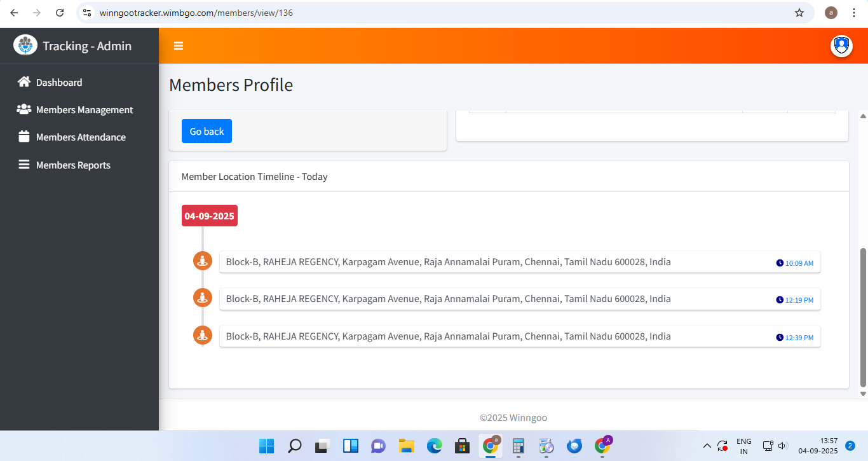Viewport: 868px width, 461px height.
Task: Click location marker for 10:09 AM entry
Action: [203, 261]
